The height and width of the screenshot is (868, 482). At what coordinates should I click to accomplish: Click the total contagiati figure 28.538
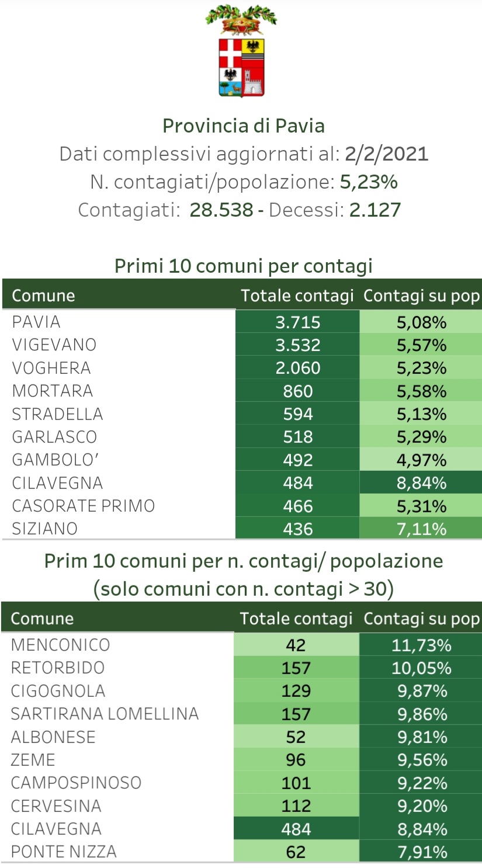221,210
